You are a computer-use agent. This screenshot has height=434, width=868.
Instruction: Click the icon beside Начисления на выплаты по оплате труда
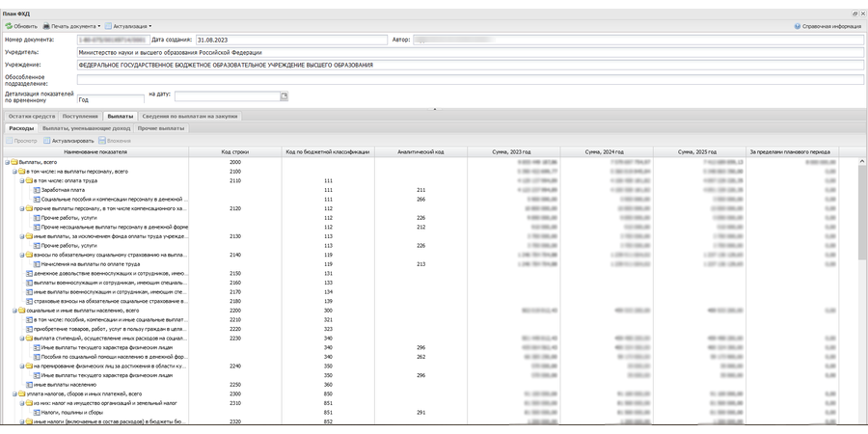pyautogui.click(x=37, y=264)
